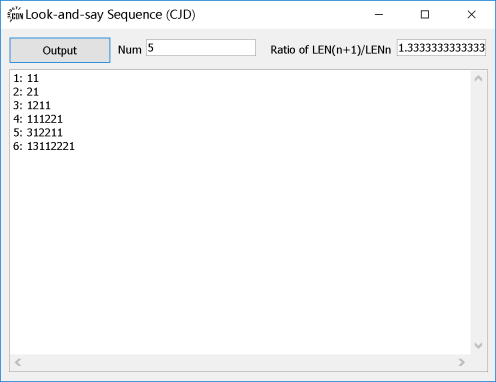Click output line 6: 13112221
Image resolution: width=496 pixels, height=382 pixels.
[x=44, y=146]
